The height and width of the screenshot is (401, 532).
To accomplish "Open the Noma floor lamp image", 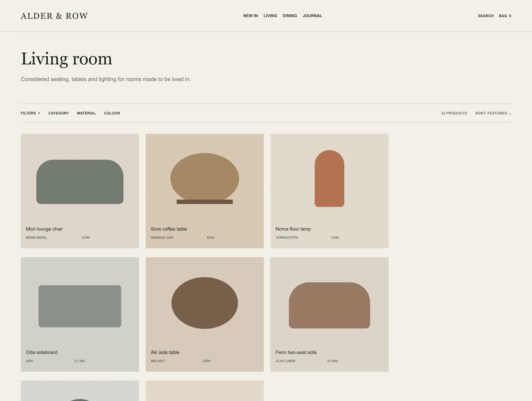I will tap(330, 179).
